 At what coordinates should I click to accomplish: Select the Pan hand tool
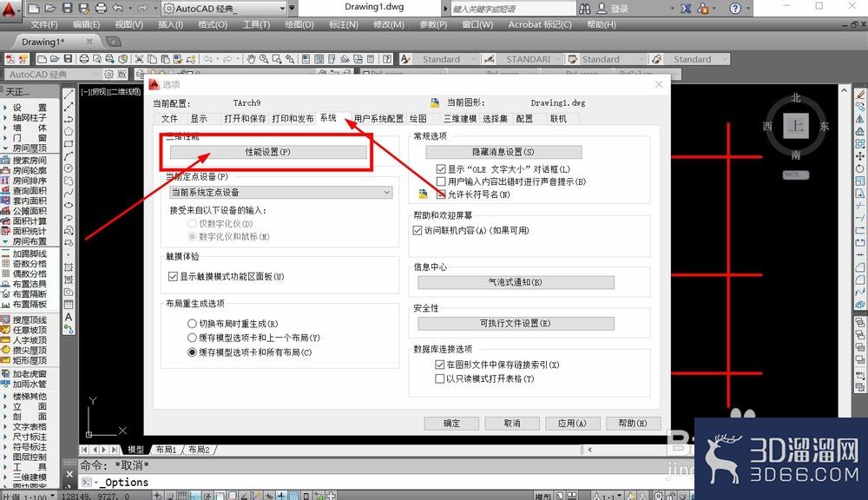(x=251, y=59)
